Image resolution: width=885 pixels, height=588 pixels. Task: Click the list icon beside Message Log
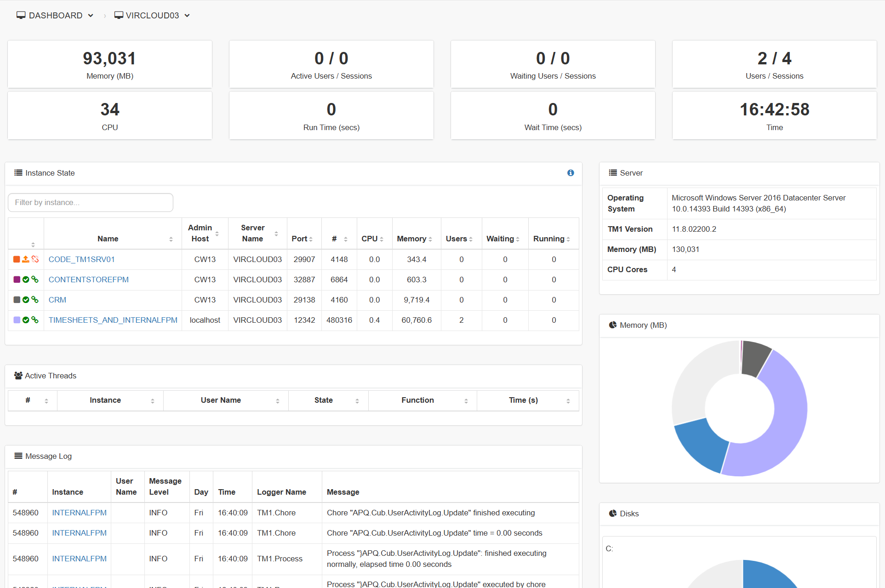[18, 456]
